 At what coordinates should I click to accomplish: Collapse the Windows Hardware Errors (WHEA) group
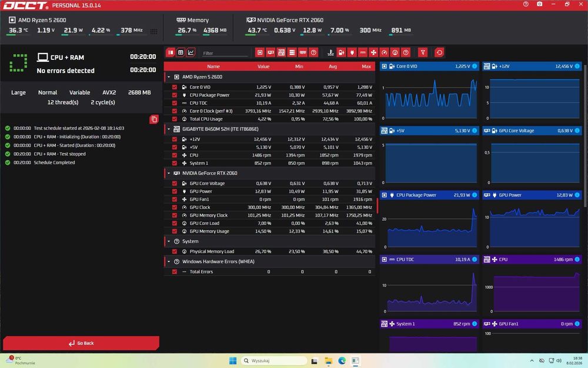click(x=169, y=262)
